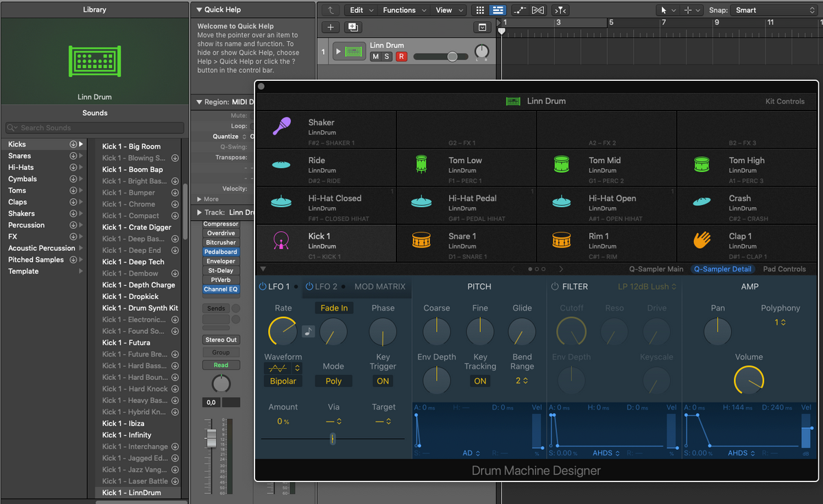The width and height of the screenshot is (823, 504).
Task: Select the Clap 1 hand icon
Action: pos(701,241)
